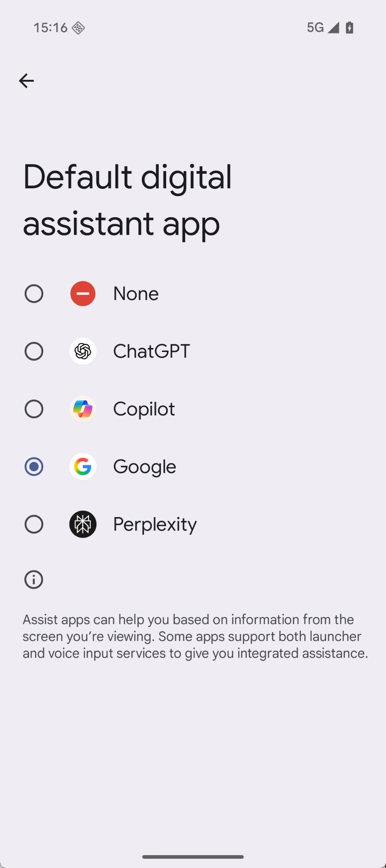
Task: Tap the back arrow icon
Action: [x=26, y=81]
